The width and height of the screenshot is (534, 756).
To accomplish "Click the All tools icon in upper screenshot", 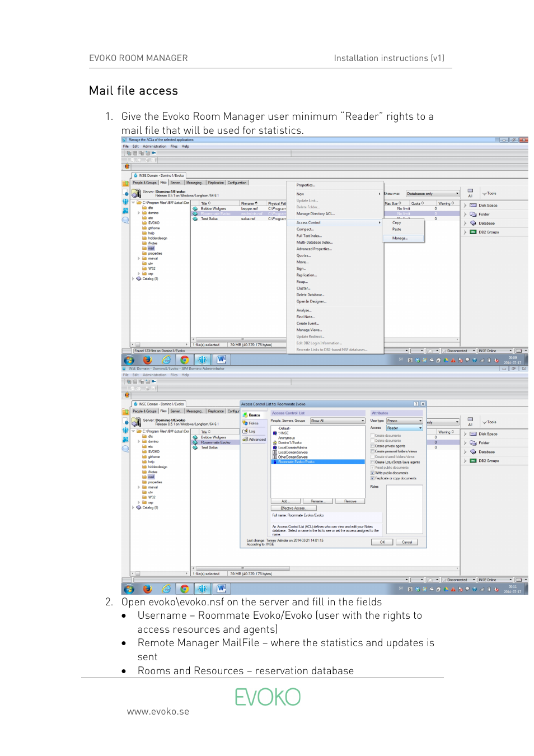I will [470, 193].
